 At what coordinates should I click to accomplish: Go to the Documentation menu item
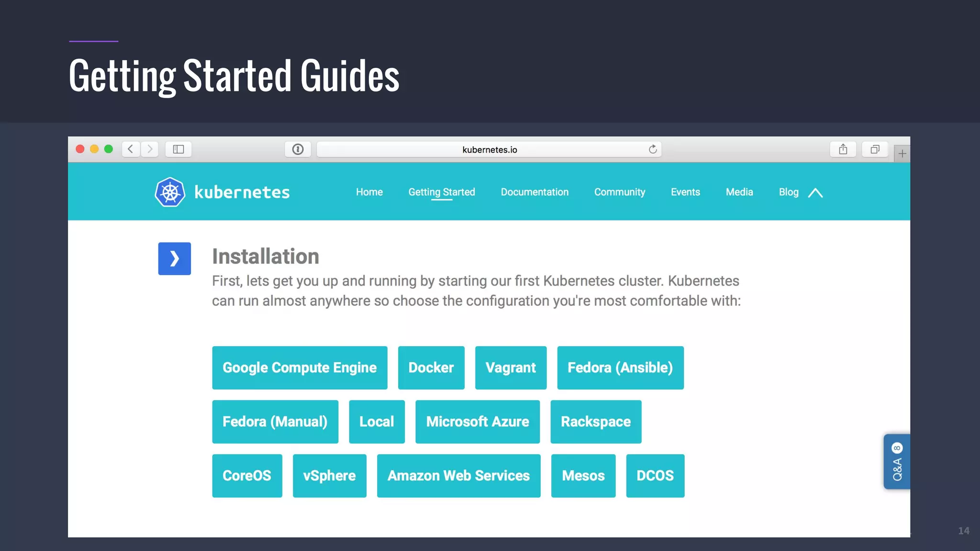tap(535, 192)
